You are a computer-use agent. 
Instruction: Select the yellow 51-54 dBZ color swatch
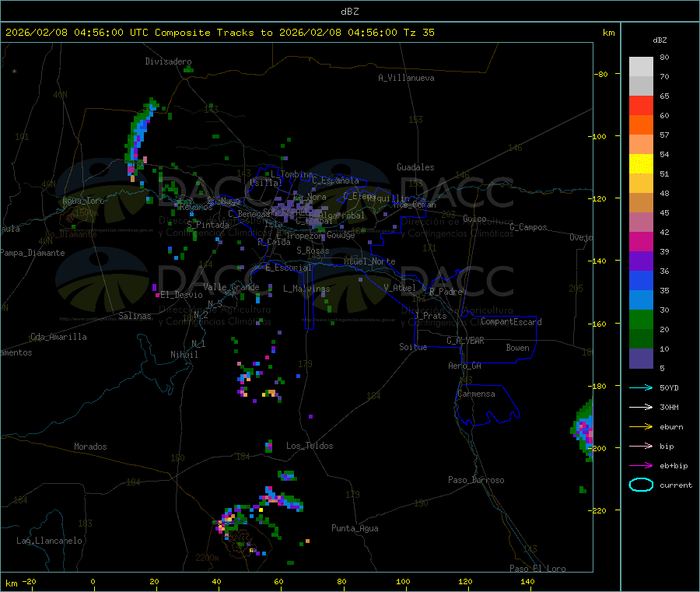coord(641,164)
